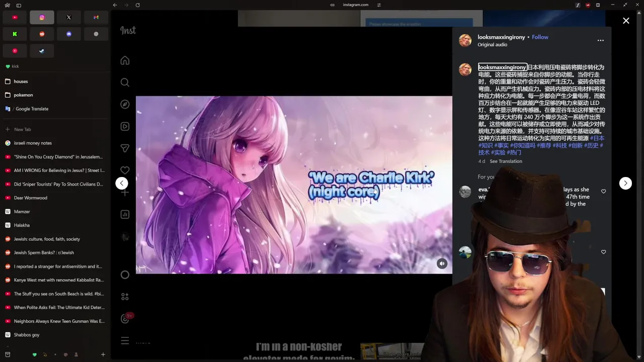Open the pinned Gmail tab tile

pyautogui.click(x=96, y=18)
